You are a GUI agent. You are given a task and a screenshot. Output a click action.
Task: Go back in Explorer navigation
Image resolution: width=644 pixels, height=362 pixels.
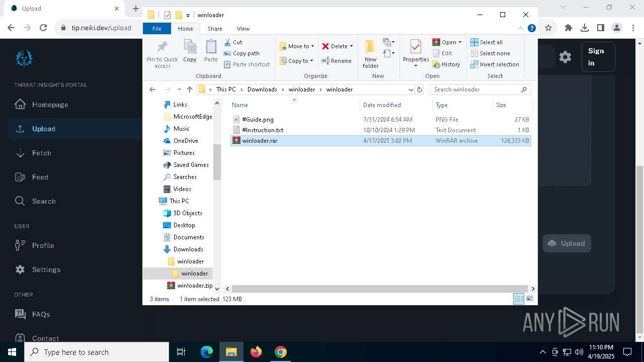(x=152, y=89)
